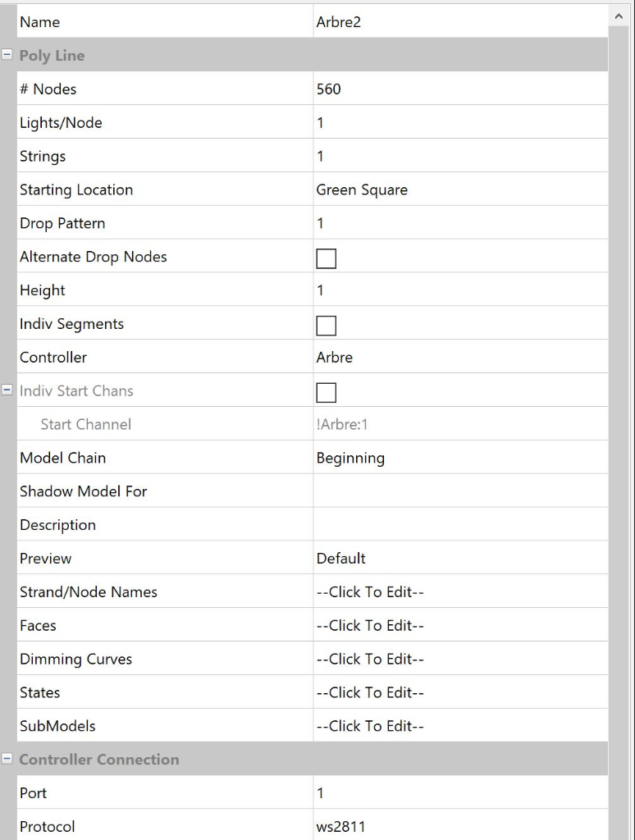Viewport: 635px width, 840px height.
Task: Collapse the Indiv Start Chans group
Action: point(7,390)
